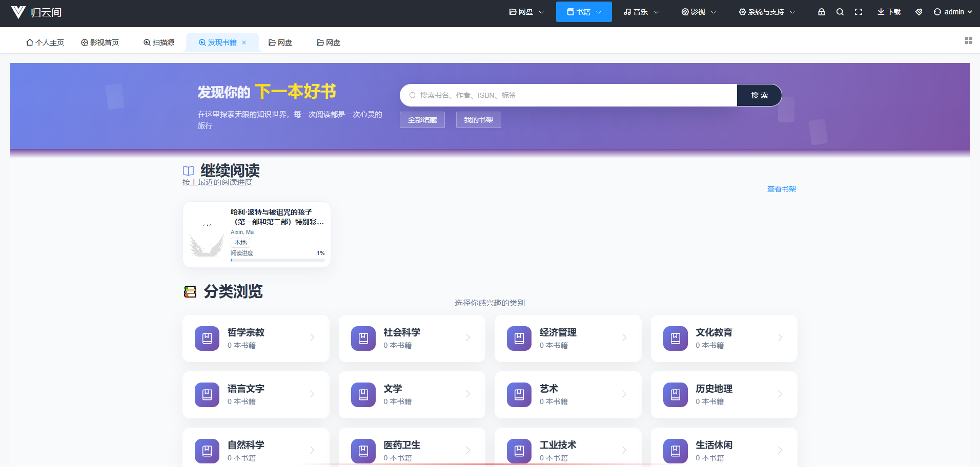
Task: Close the 发现书籍 tab
Action: tap(244, 43)
